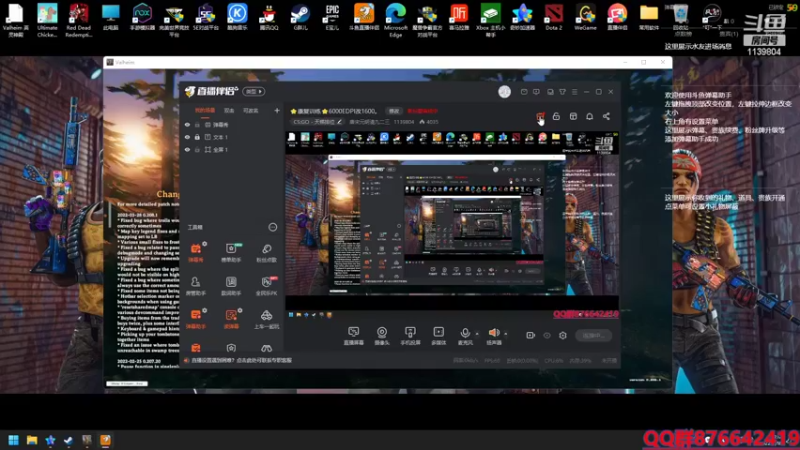Screen dimensions: 800x450
Task: Click the red gift icon under cursor
Action: (540, 116)
